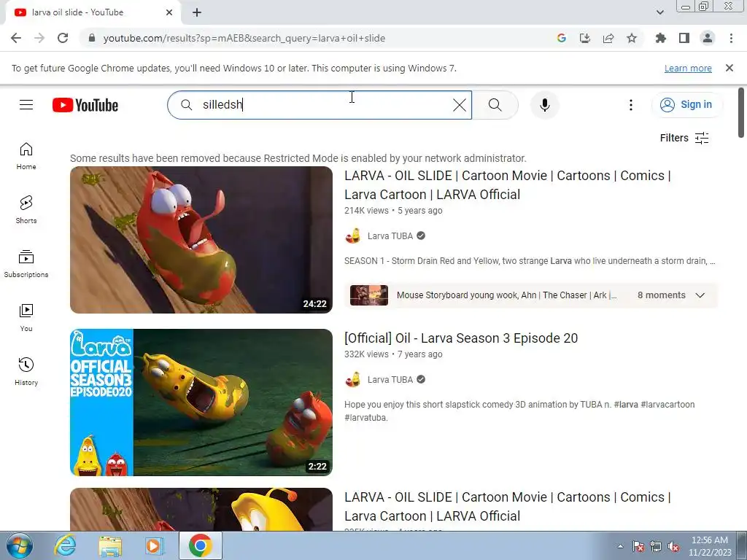This screenshot has height=560, width=747.
Task: Click into the YouTube search field
Action: (320, 105)
